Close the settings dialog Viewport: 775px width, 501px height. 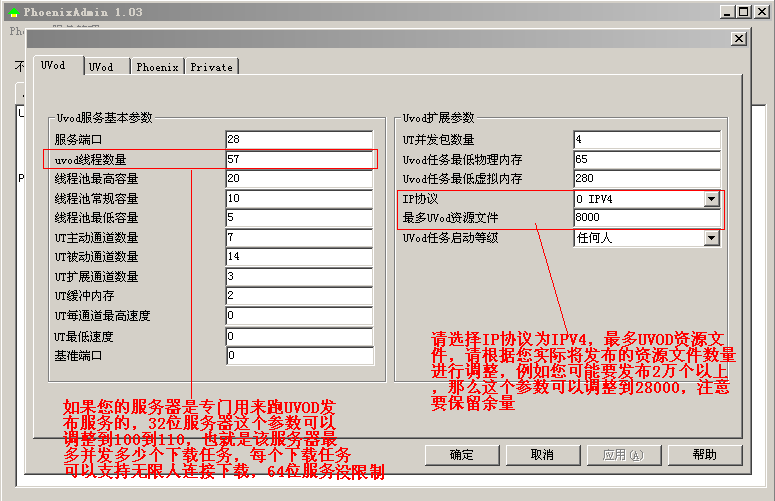(739, 39)
